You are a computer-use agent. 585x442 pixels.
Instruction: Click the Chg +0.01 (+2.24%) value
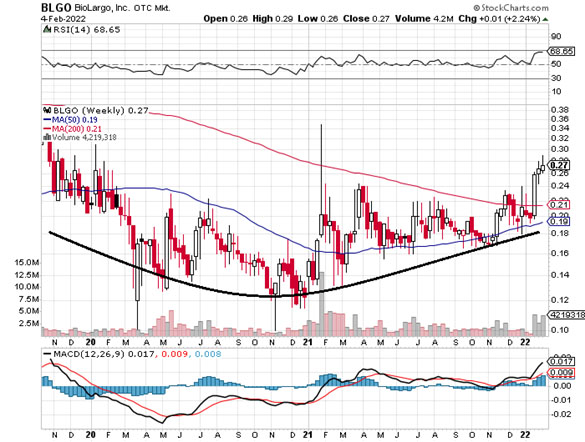(499, 19)
